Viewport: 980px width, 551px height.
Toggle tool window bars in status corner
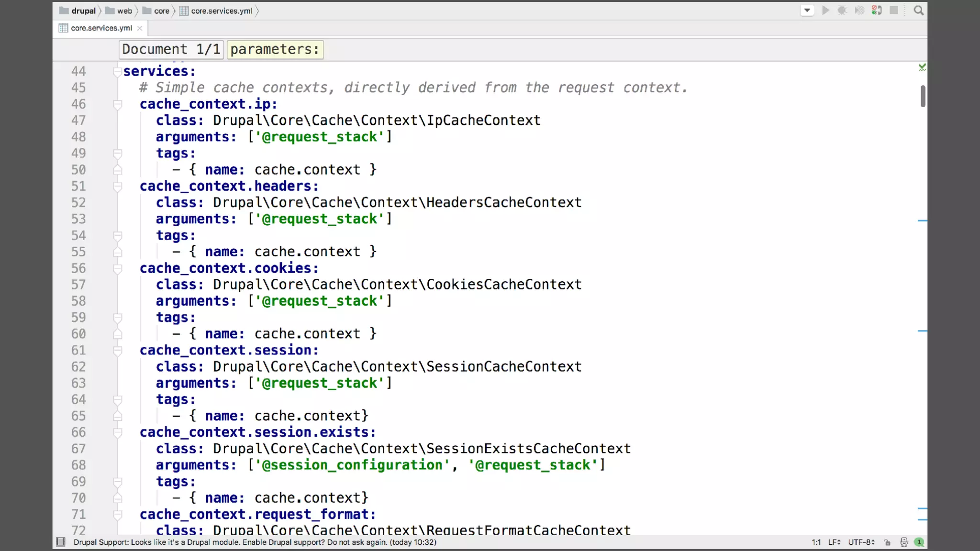coord(61,542)
